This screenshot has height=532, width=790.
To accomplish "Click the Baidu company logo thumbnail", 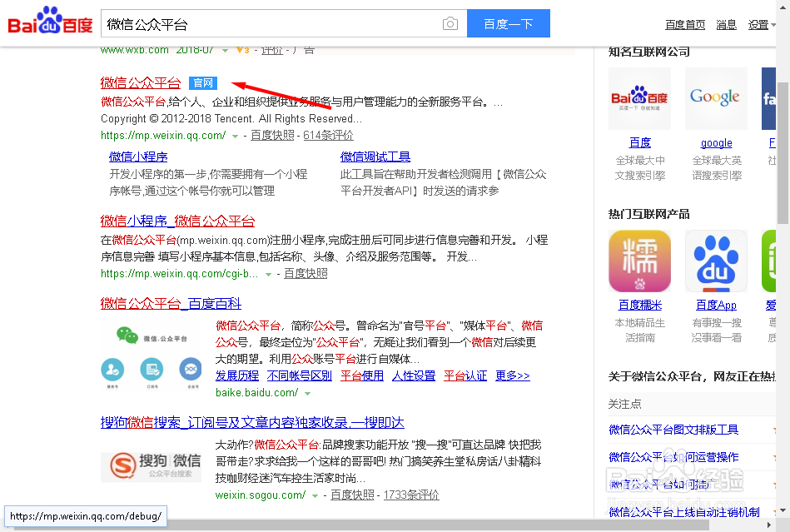I will (640, 99).
